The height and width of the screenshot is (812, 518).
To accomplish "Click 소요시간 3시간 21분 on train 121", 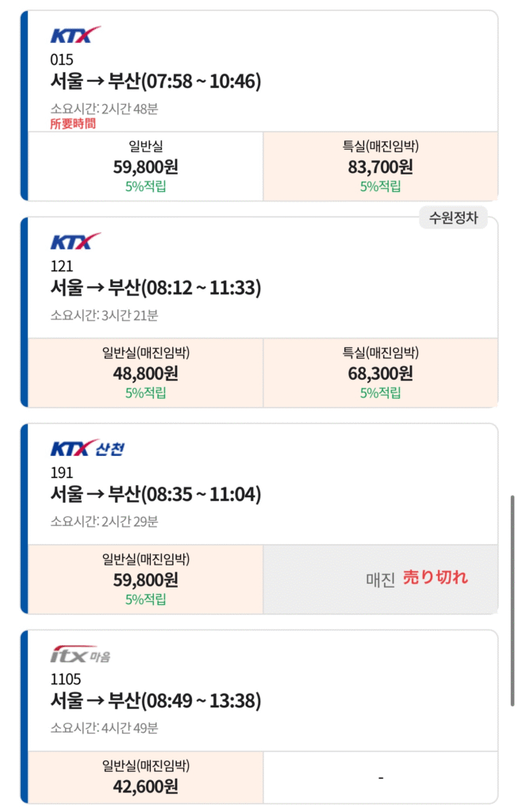I will click(104, 315).
